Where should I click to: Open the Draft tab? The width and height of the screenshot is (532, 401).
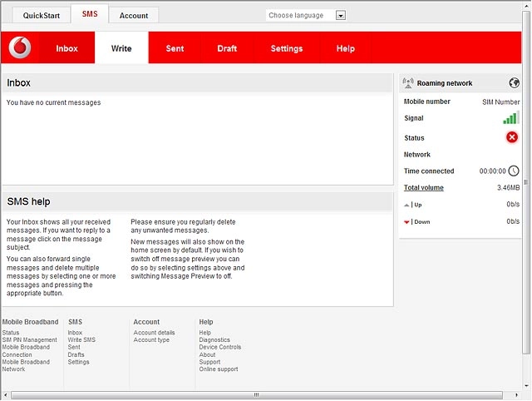pyautogui.click(x=227, y=48)
